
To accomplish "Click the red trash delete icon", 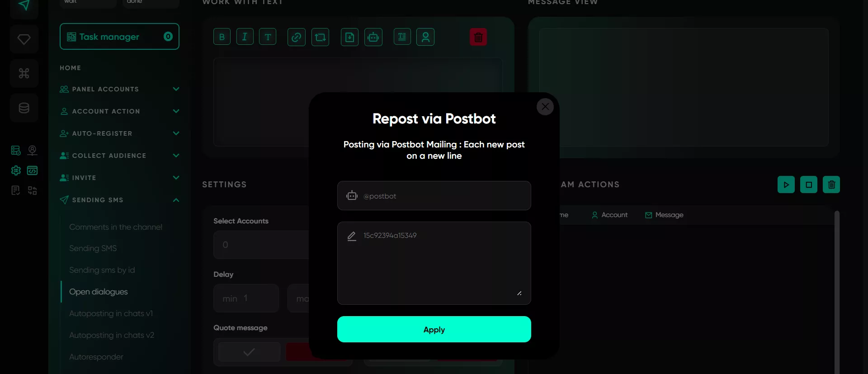I will pyautogui.click(x=478, y=37).
